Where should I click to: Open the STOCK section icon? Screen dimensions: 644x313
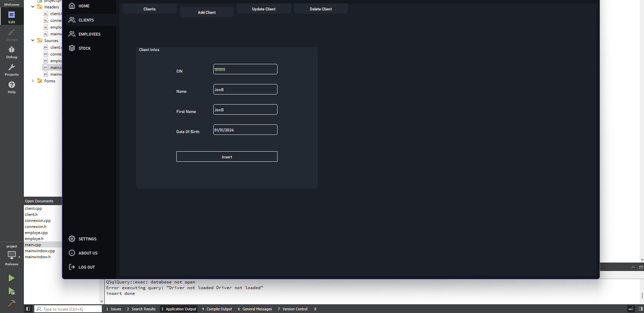point(72,48)
